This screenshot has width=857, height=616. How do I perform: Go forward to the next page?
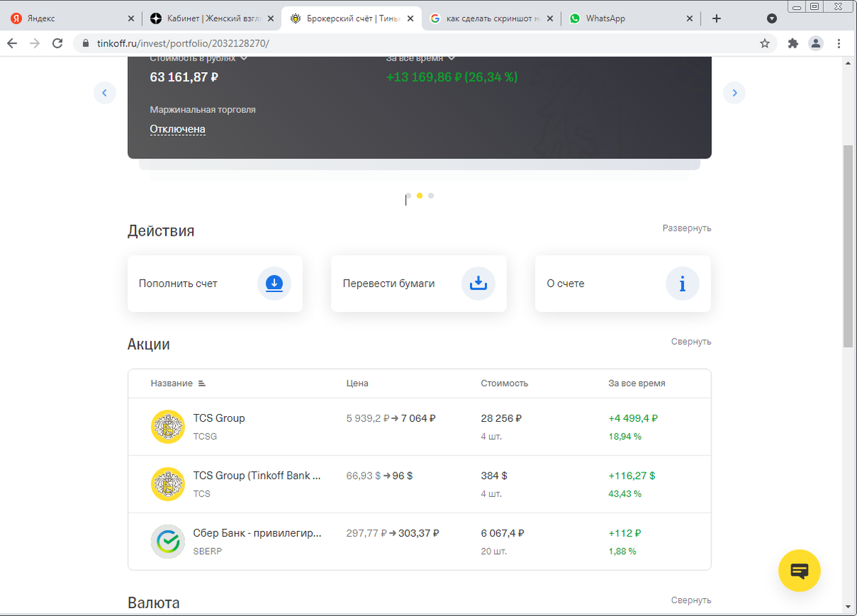pos(35,44)
